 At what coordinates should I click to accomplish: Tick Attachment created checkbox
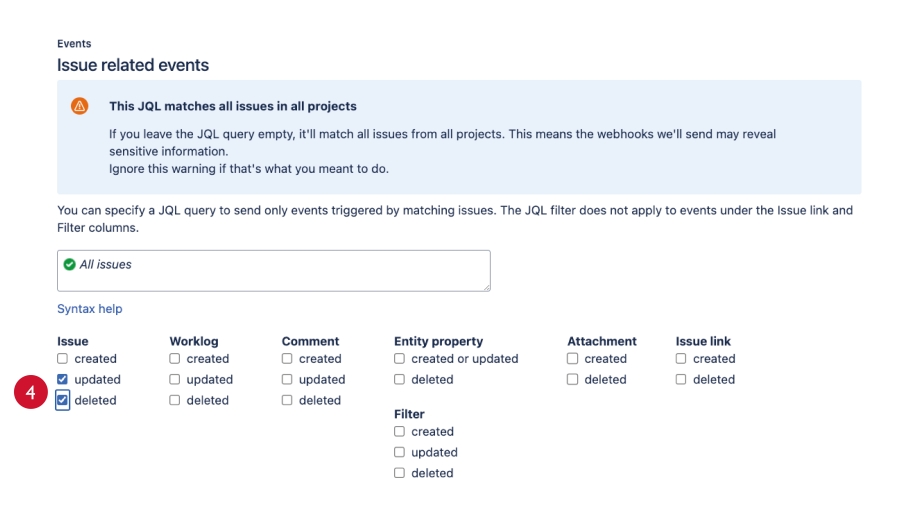tap(572, 359)
